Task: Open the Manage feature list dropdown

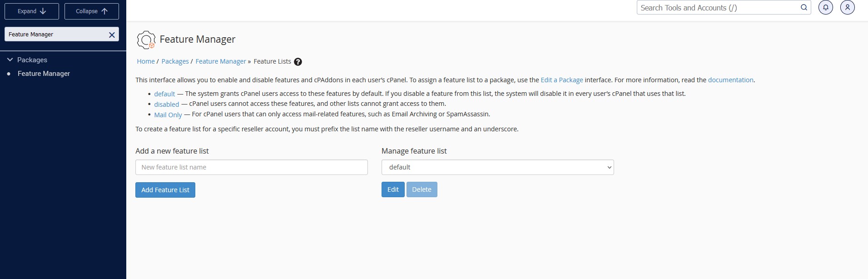Action: tap(497, 167)
